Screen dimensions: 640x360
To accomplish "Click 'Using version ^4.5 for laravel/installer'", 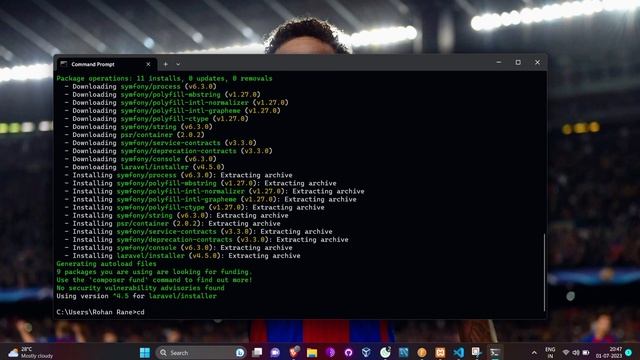I will point(136,296).
